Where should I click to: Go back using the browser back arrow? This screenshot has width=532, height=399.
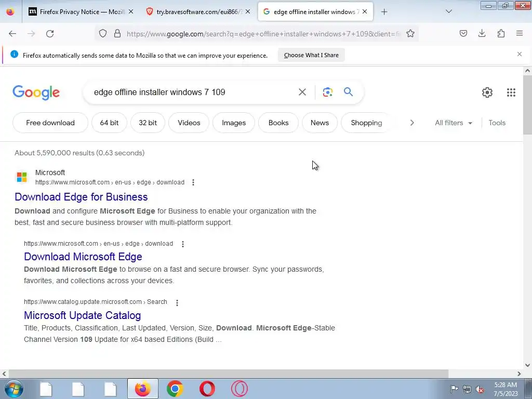point(12,34)
